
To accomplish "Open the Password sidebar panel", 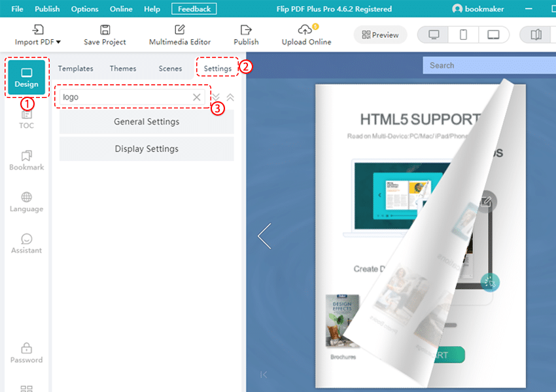I will (x=27, y=353).
